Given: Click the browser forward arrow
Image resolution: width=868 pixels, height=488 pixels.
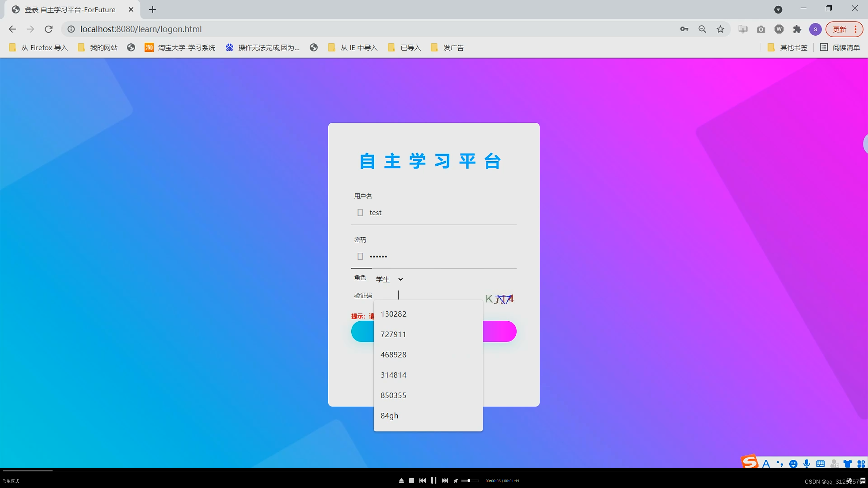Looking at the screenshot, I should point(31,29).
